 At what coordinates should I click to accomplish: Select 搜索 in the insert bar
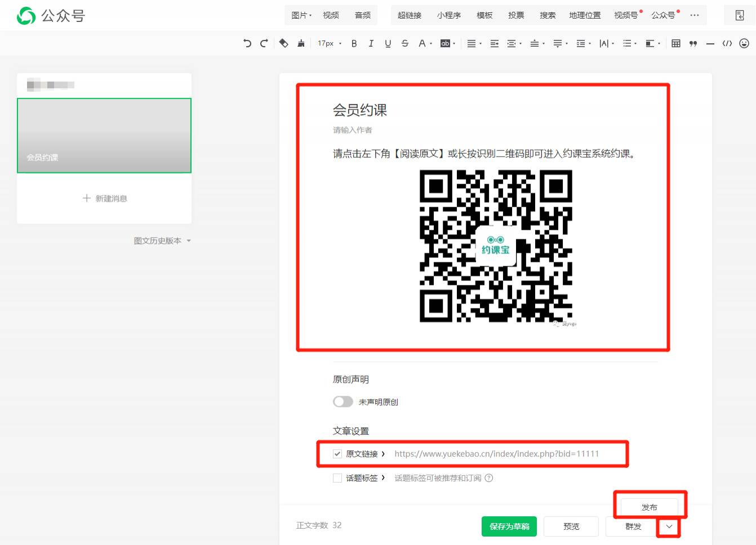(548, 15)
